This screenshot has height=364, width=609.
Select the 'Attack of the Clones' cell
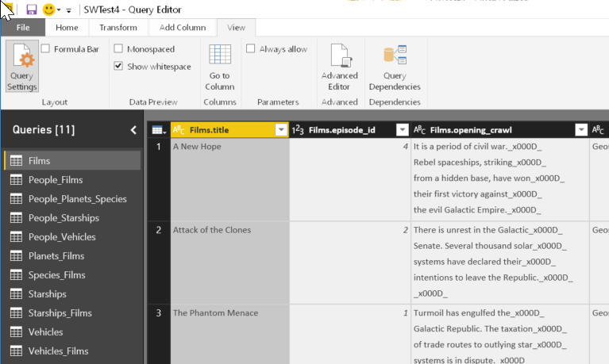pos(230,262)
